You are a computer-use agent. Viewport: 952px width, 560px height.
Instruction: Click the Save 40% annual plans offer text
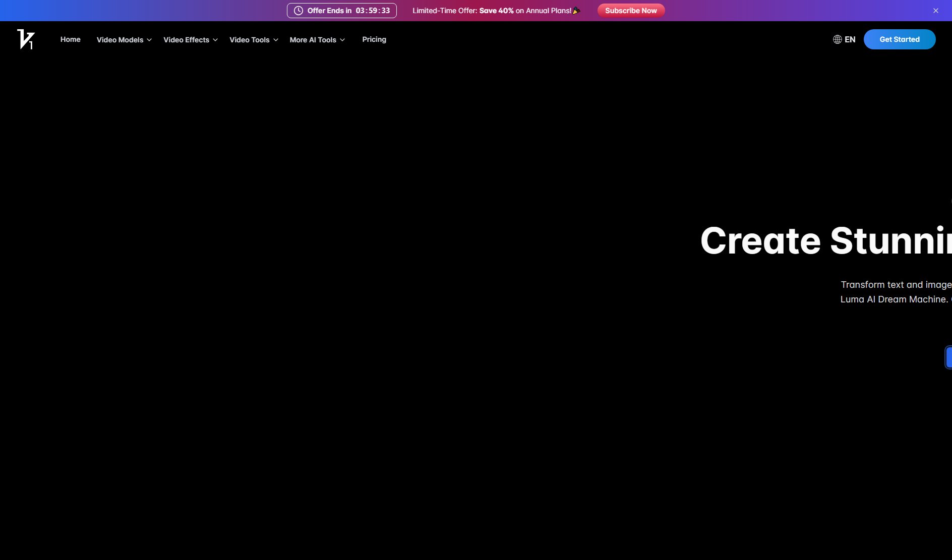coord(496,10)
